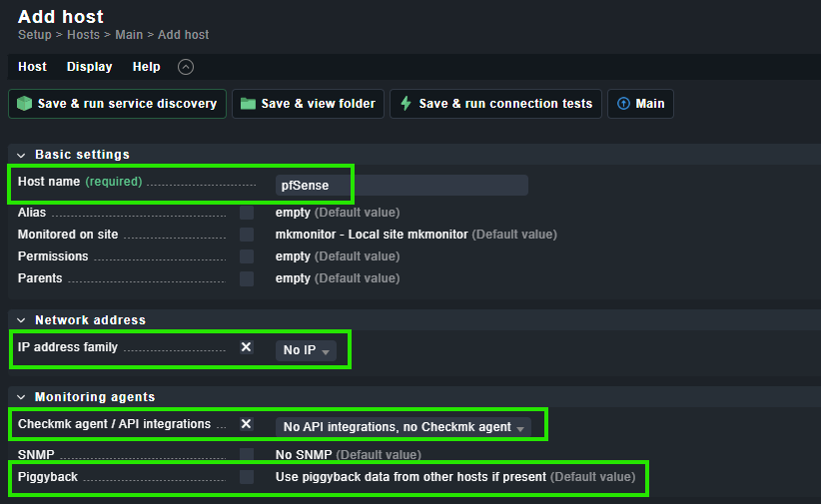The image size is (821, 504).
Task: Toggle the Piggyback checkbox
Action: coord(246,477)
